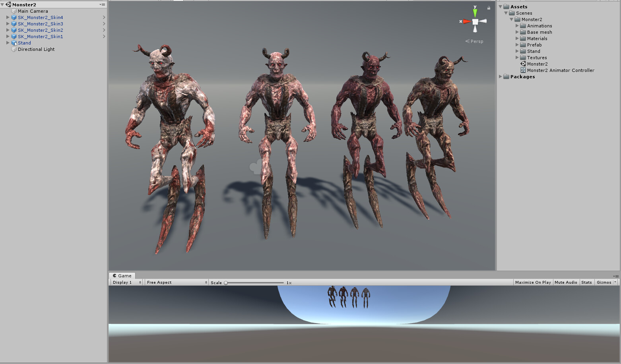The height and width of the screenshot is (364, 621).
Task: Enable Stats in the Game view
Action: tap(586, 282)
